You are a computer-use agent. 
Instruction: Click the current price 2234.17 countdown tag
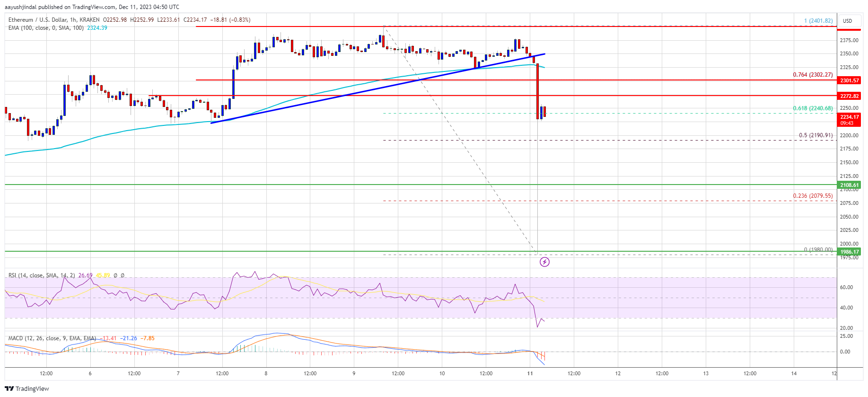tap(849, 120)
